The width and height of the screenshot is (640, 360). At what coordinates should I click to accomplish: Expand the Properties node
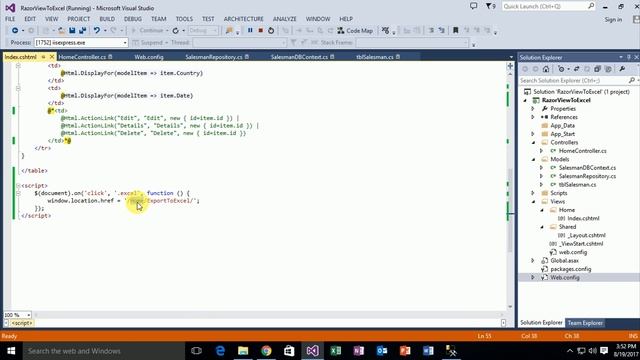pyautogui.click(x=533, y=109)
